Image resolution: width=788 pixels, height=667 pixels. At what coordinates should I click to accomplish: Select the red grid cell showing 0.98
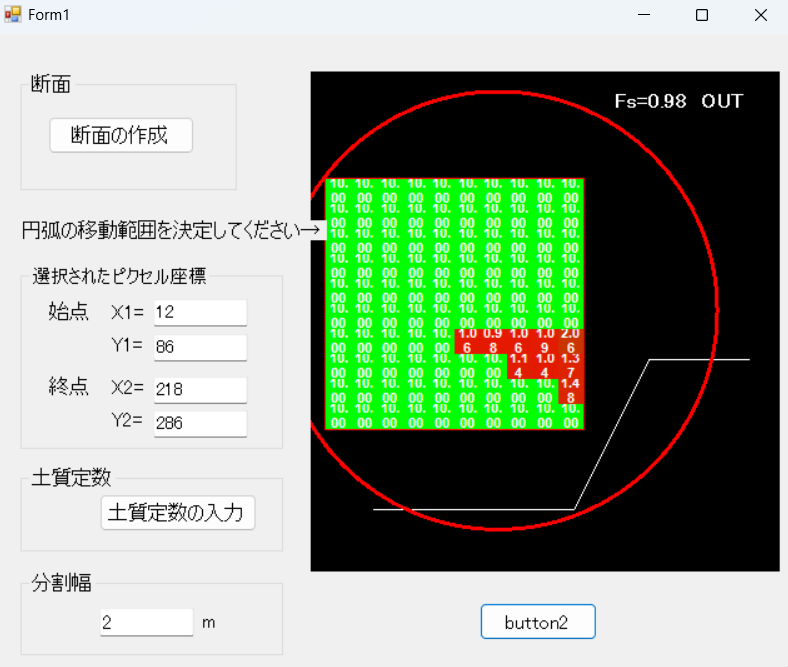[x=493, y=341]
